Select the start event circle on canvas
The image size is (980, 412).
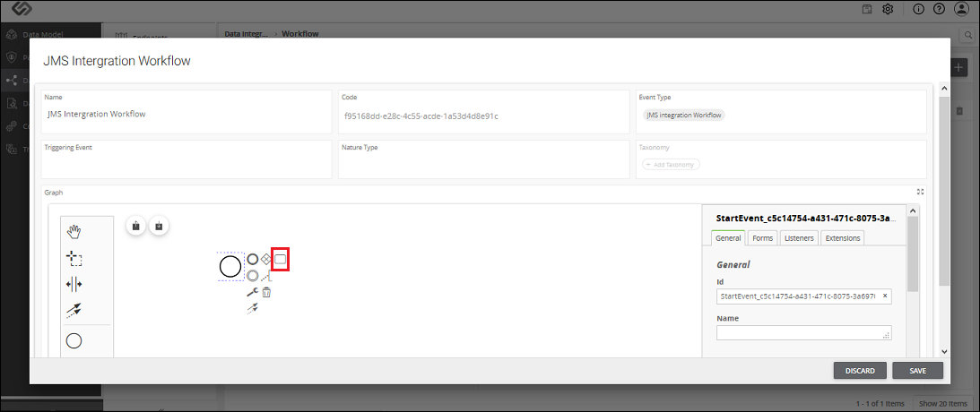pos(230,267)
